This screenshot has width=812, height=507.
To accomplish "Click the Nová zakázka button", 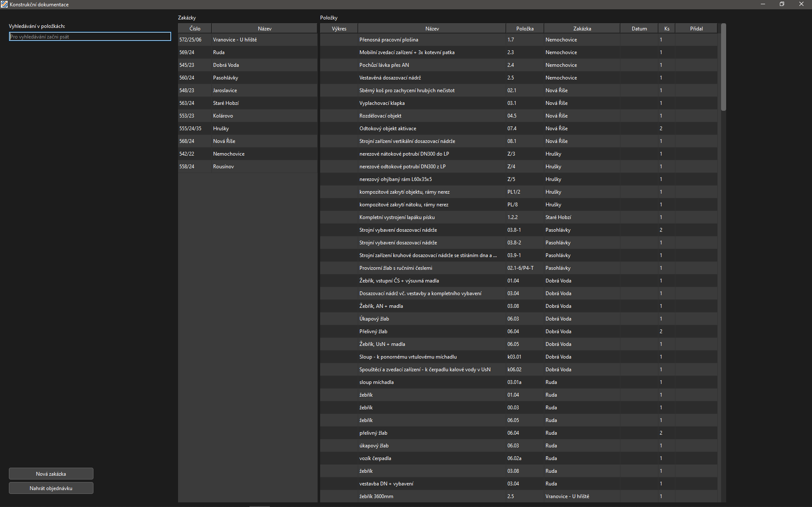I will point(51,474).
